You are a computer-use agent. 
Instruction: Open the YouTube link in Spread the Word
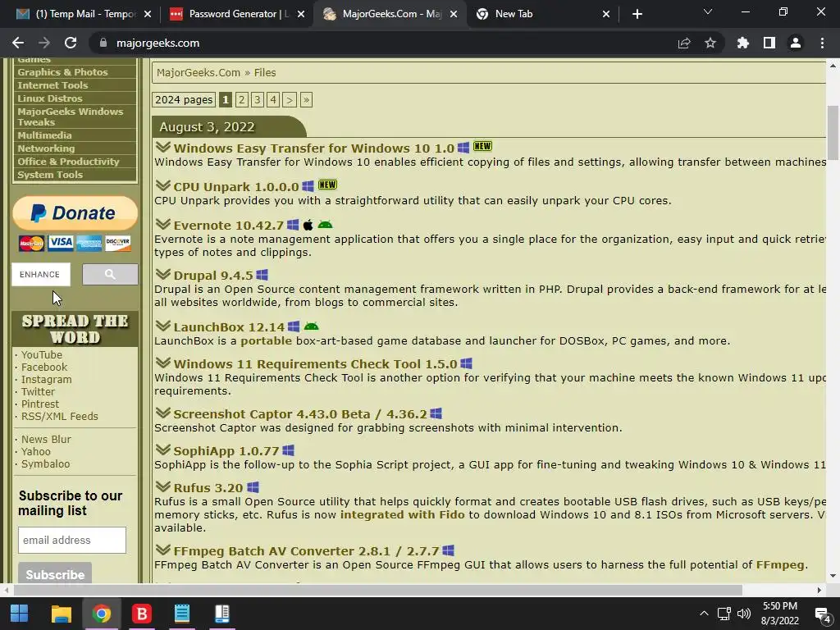pos(41,354)
